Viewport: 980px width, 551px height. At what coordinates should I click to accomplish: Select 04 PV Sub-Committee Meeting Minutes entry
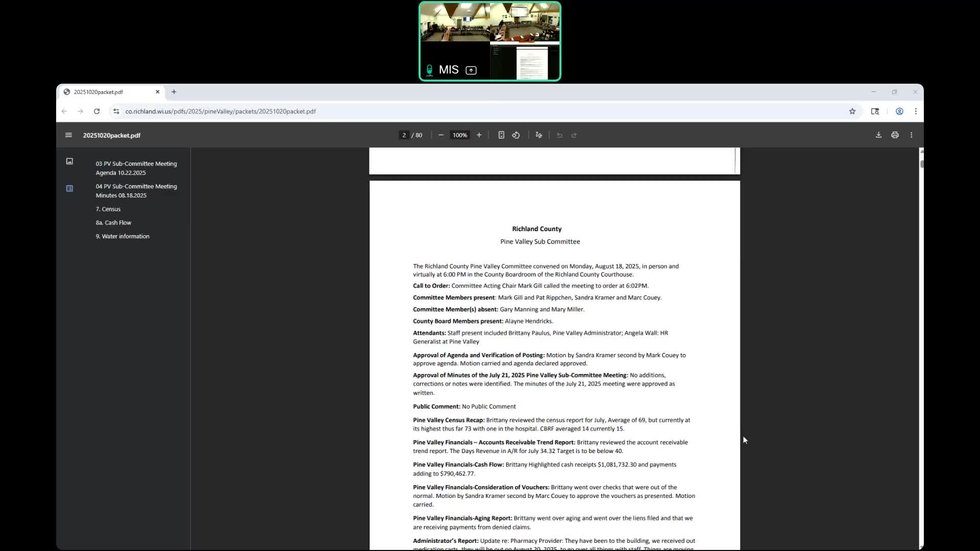coord(136,191)
